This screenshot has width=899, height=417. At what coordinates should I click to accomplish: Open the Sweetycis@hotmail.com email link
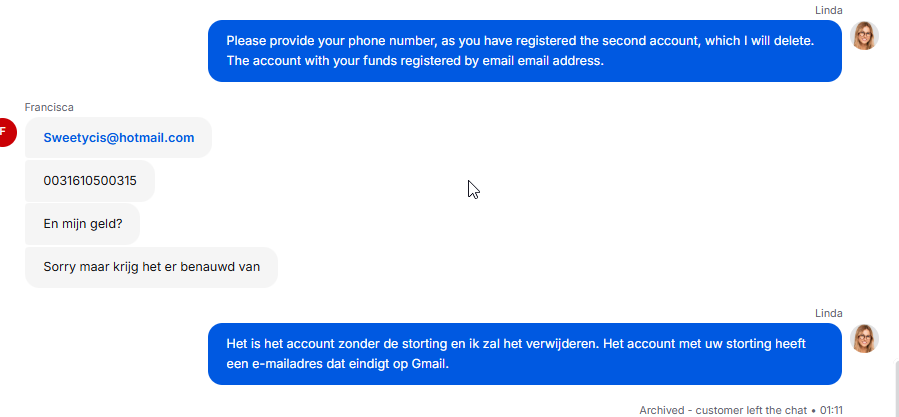(x=118, y=138)
